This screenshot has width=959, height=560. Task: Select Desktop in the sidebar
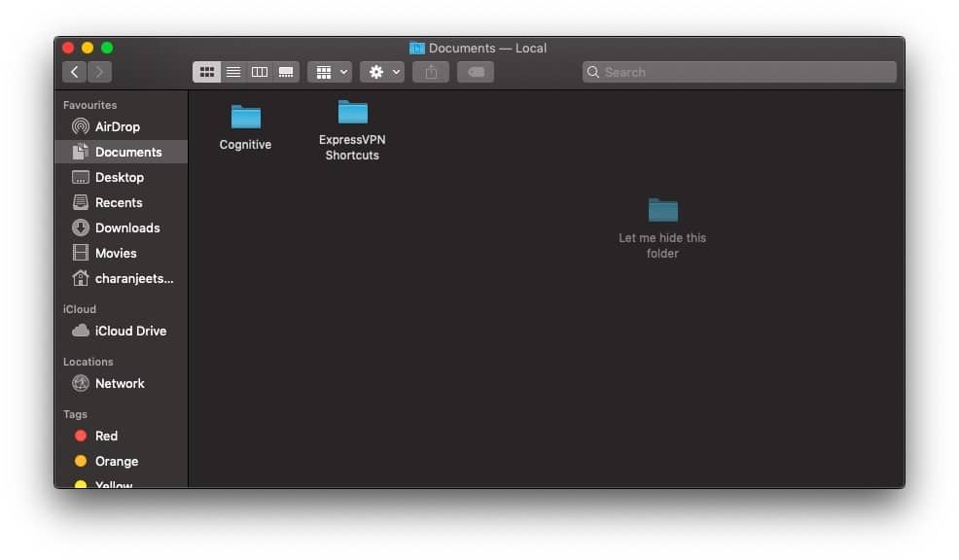(119, 177)
